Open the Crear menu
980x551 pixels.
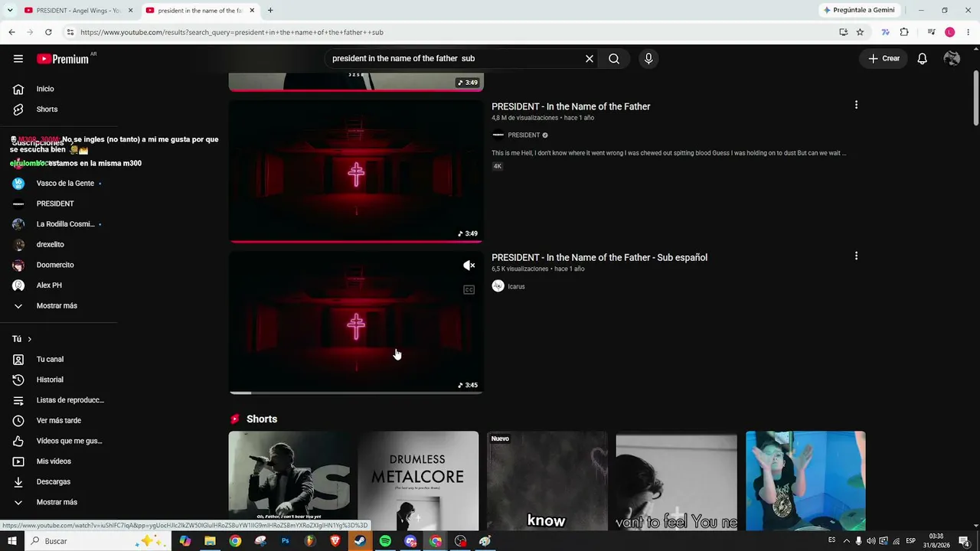click(884, 59)
